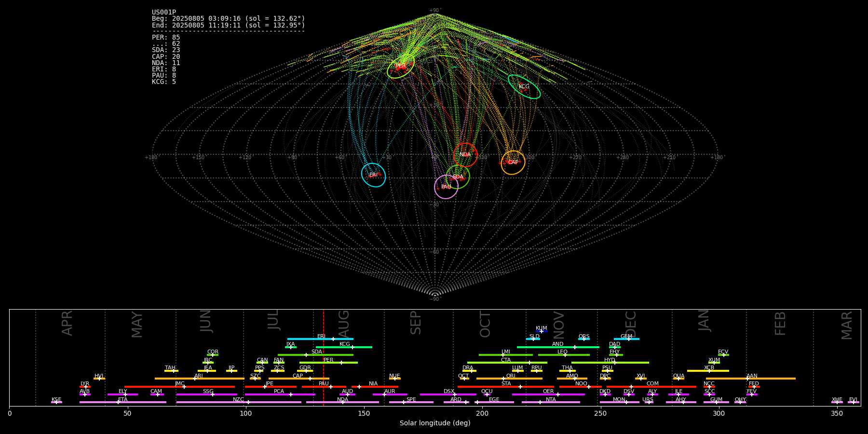Select the 'CAP: 20' count line
Screen dimensions: 868x434
(x=166, y=57)
